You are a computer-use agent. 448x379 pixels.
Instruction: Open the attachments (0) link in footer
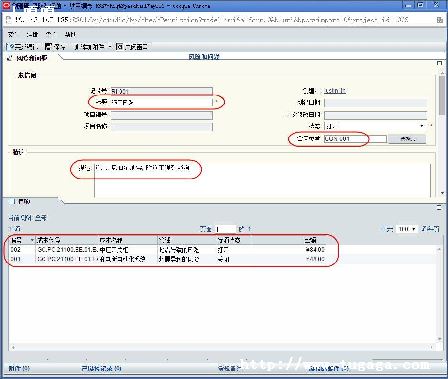[19, 368]
